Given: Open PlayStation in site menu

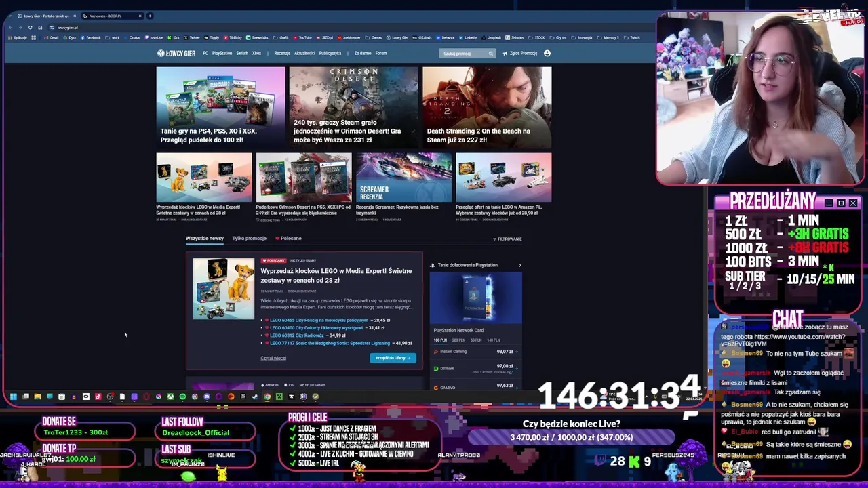Looking at the screenshot, I should (222, 53).
